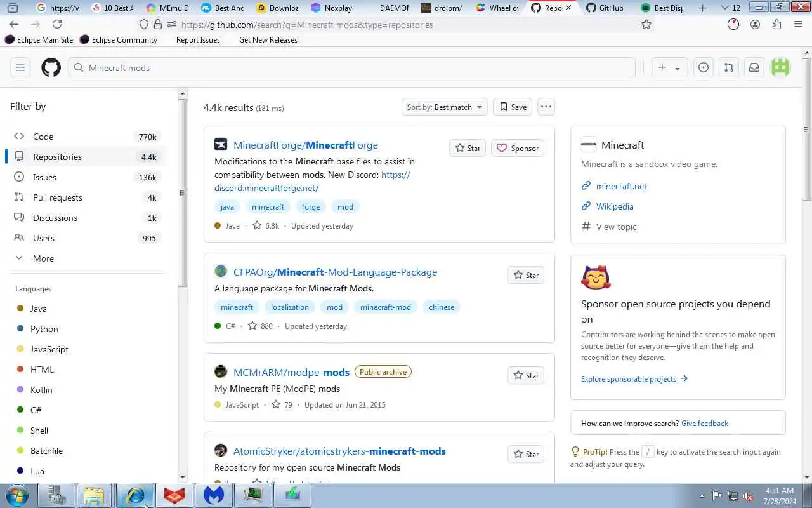Screen dimensions: 812x508
Task: Open MCMrARM/modpe-mods repository
Action: click(x=291, y=372)
